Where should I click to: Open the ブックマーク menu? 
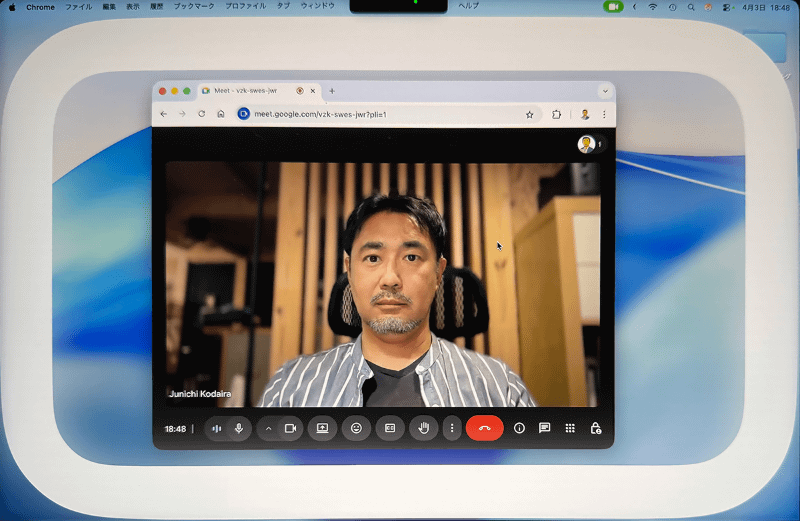pos(194,6)
